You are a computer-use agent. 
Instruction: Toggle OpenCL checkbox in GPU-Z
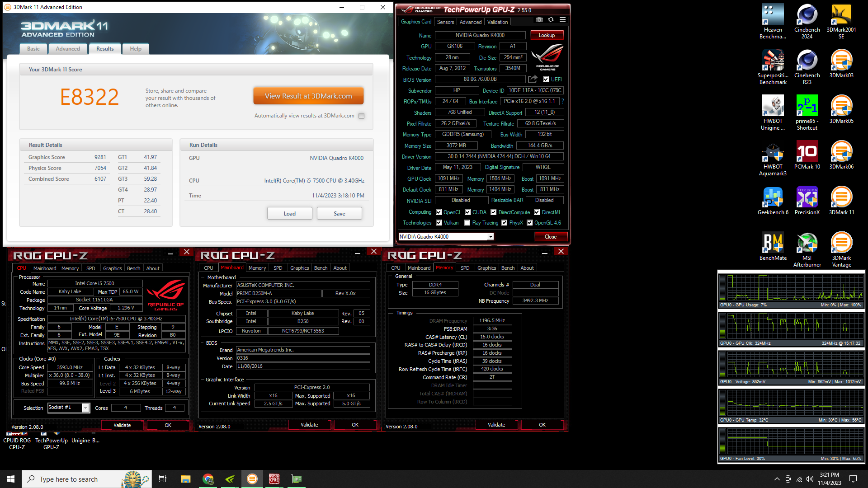tap(439, 212)
